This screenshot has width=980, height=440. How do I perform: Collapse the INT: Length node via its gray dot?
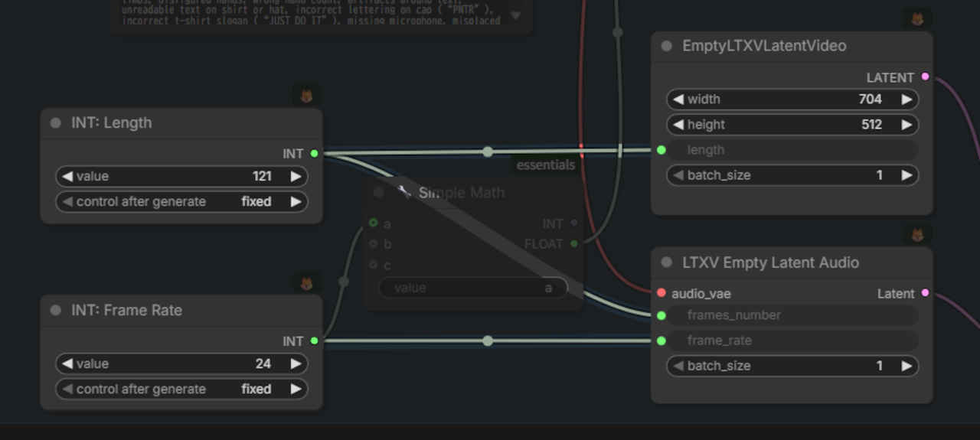coord(55,123)
